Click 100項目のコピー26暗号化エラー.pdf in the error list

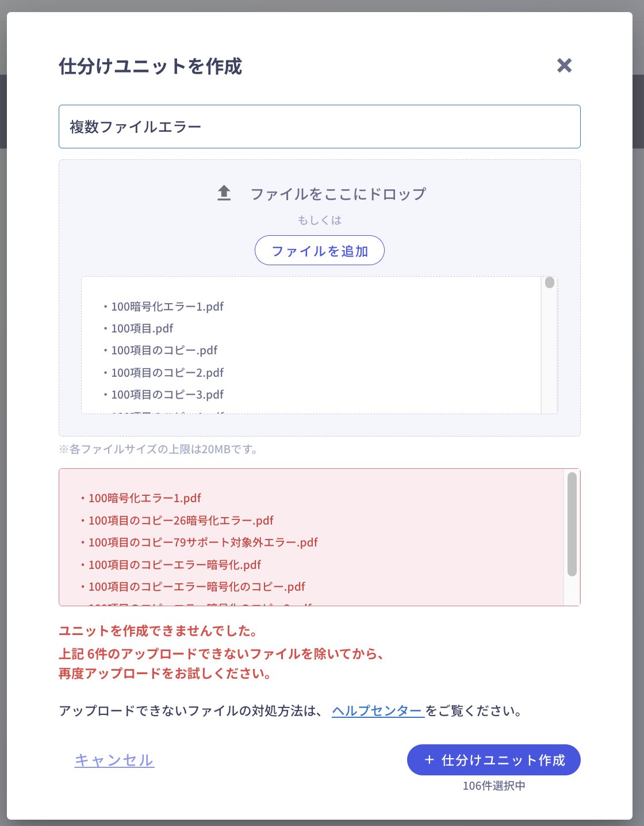181,521
